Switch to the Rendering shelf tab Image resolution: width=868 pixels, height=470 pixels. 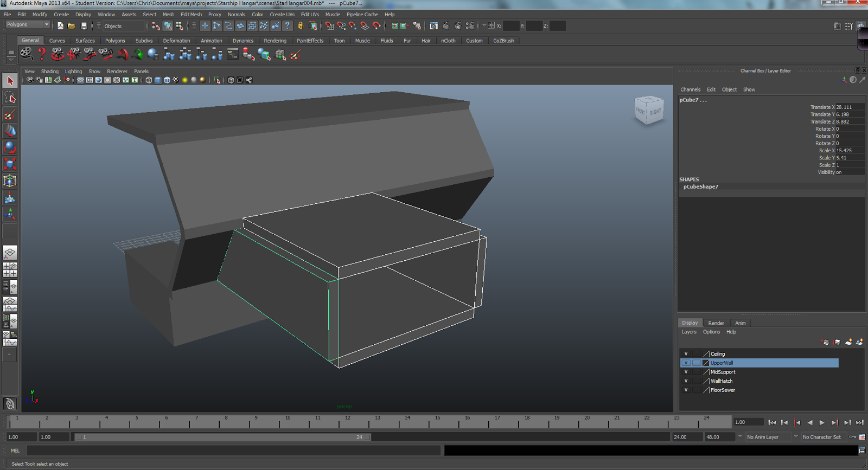tap(275, 41)
